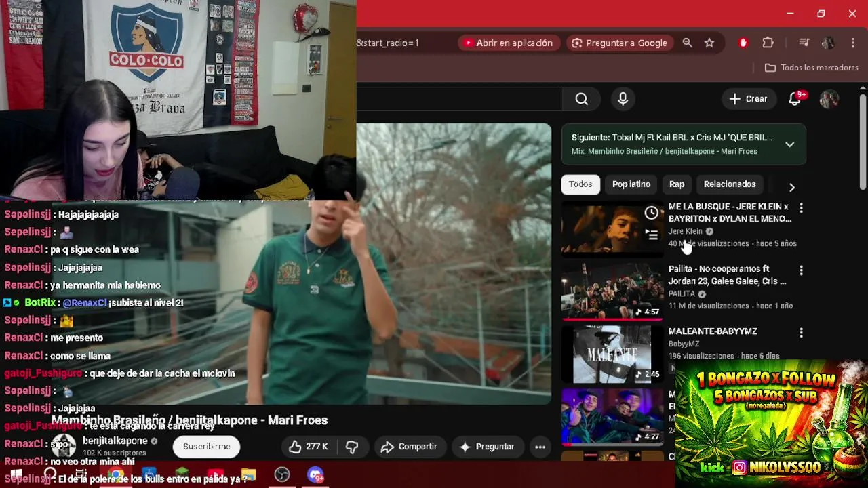Click the MALEANTE-BABYYMZ title
The image size is (868, 488).
pyautogui.click(x=713, y=331)
